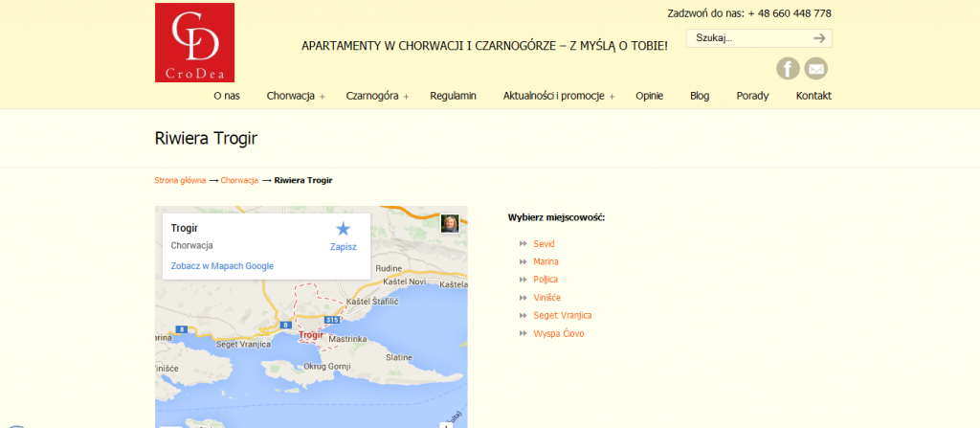Click the star Zapisz icon on map
Image resolution: width=980 pixels, height=428 pixels.
point(343,229)
